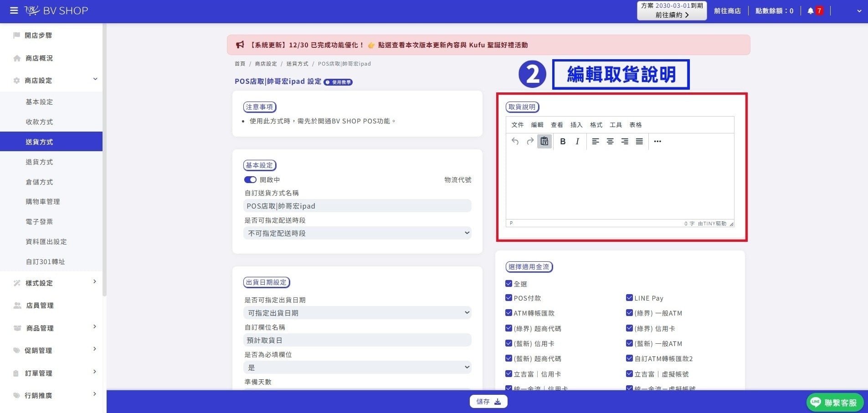The height and width of the screenshot is (413, 868).
Task: Click inside the 取貨說明 editor text area
Action: click(x=620, y=184)
